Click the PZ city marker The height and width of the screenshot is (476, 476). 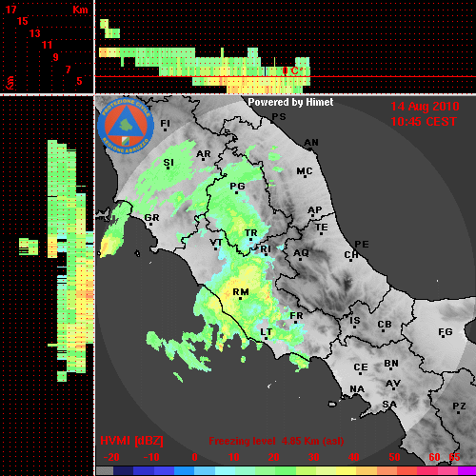tap(459, 412)
